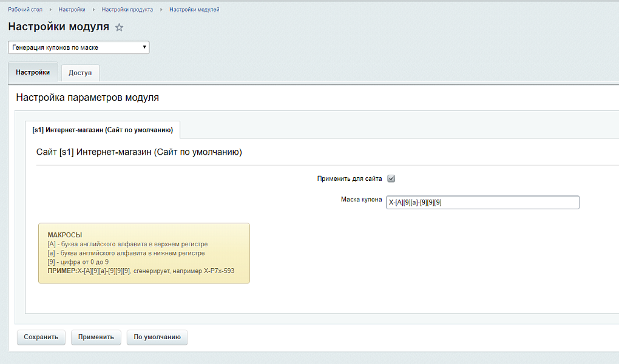619x364 pixels.
Task: Switch to the Доступ tab
Action: point(80,73)
